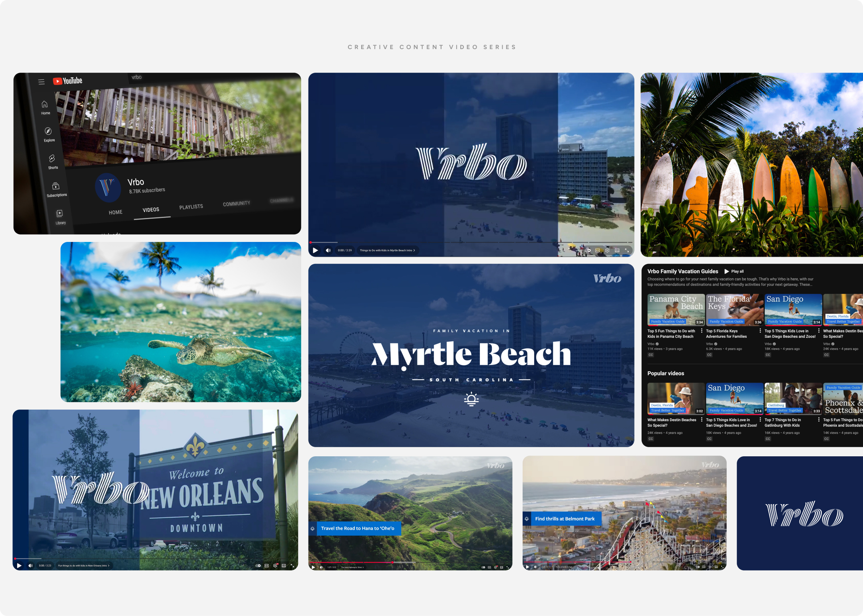Toggle theater mode on New Orleans player

click(x=284, y=565)
